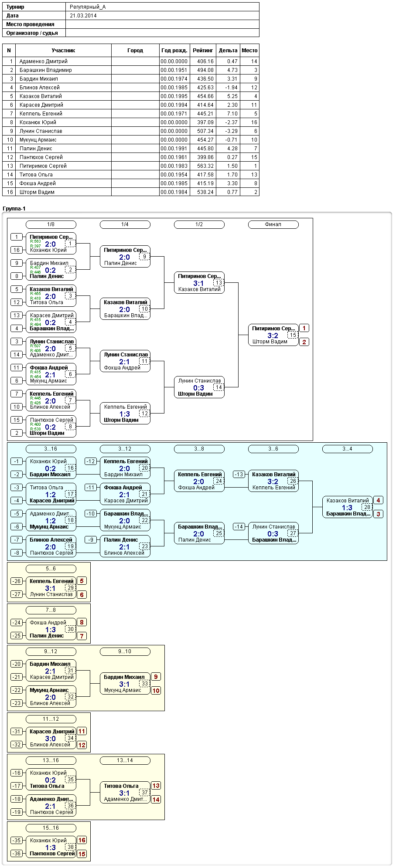Click the '3...6' round header
The image size is (396, 868).
pyautogui.click(x=273, y=449)
